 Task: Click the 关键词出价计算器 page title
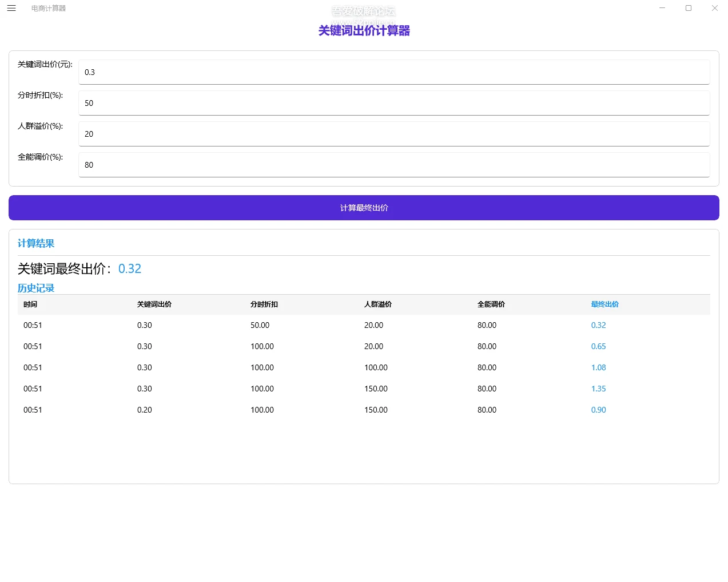[364, 30]
